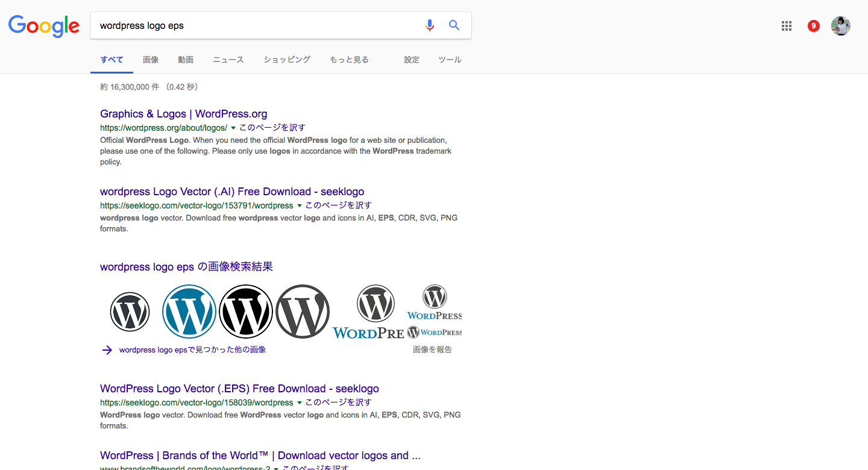The image size is (868, 470).
Task: Switch to the 画像 tab
Action: 151,60
